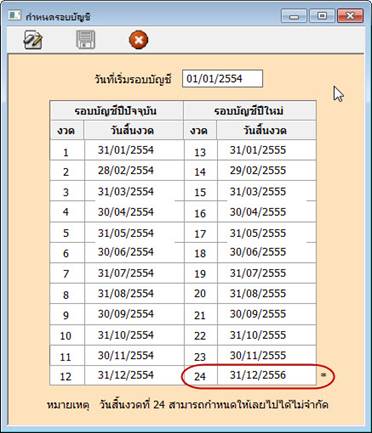Click the วันสิ้นงวด header under current year
Image resolution: width=372 pixels, height=433 pixels.
[133, 130]
